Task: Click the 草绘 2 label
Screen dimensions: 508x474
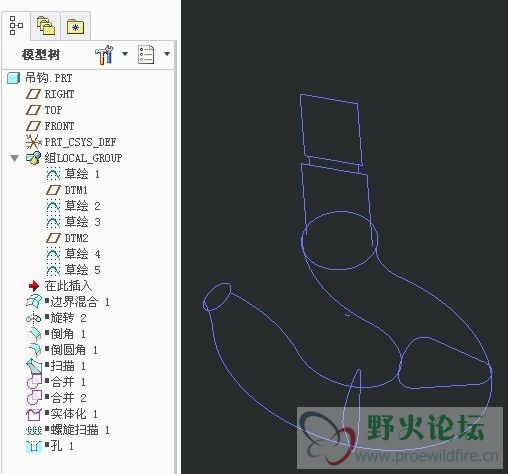Action: 82,206
